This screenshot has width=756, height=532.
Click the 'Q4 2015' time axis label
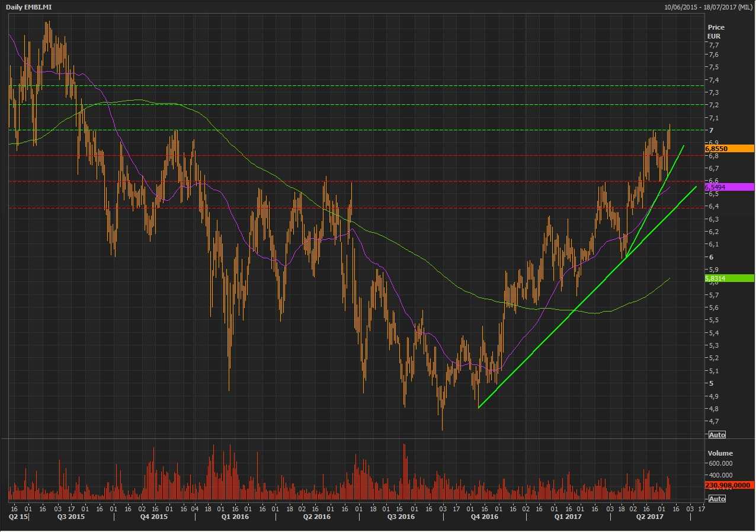coord(155,517)
